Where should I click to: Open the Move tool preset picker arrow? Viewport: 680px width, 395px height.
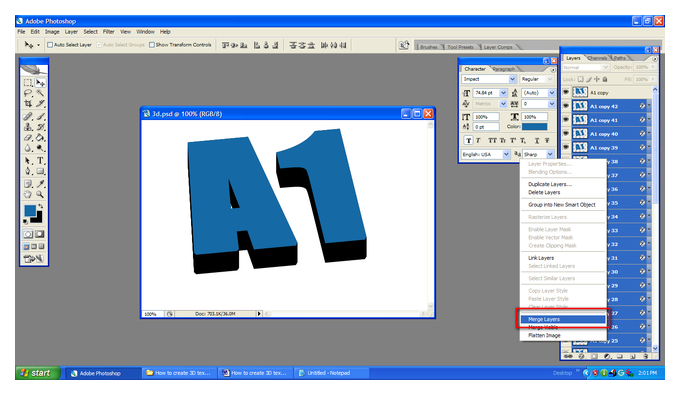click(x=38, y=45)
